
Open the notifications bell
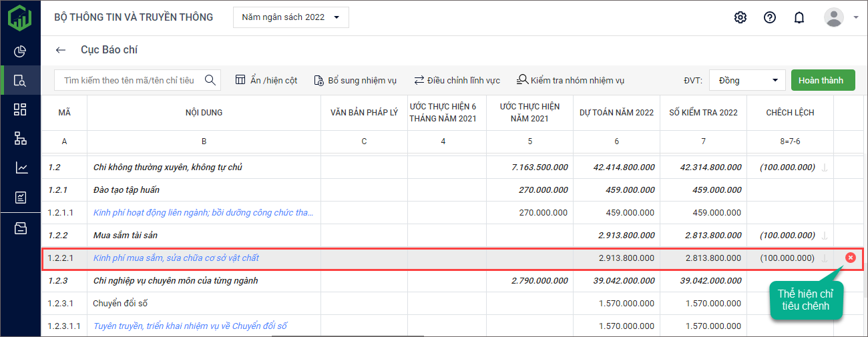799,17
